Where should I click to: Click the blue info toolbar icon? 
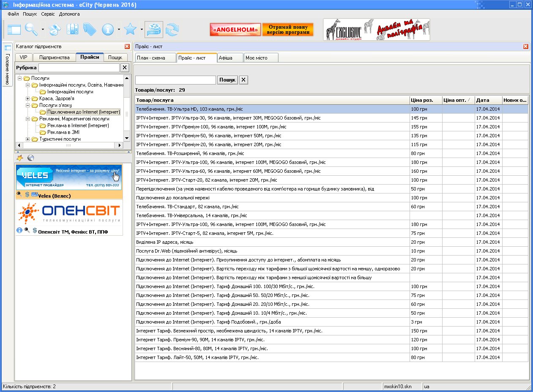point(108,29)
